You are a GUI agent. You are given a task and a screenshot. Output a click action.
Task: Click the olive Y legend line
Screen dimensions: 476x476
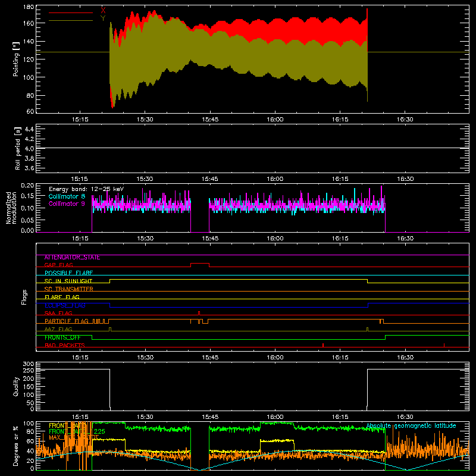[x=71, y=21]
